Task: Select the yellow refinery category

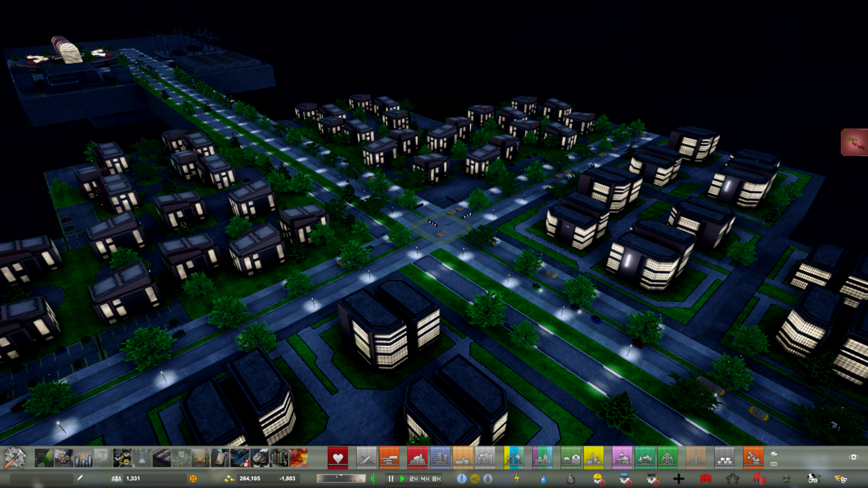Action: [593, 458]
